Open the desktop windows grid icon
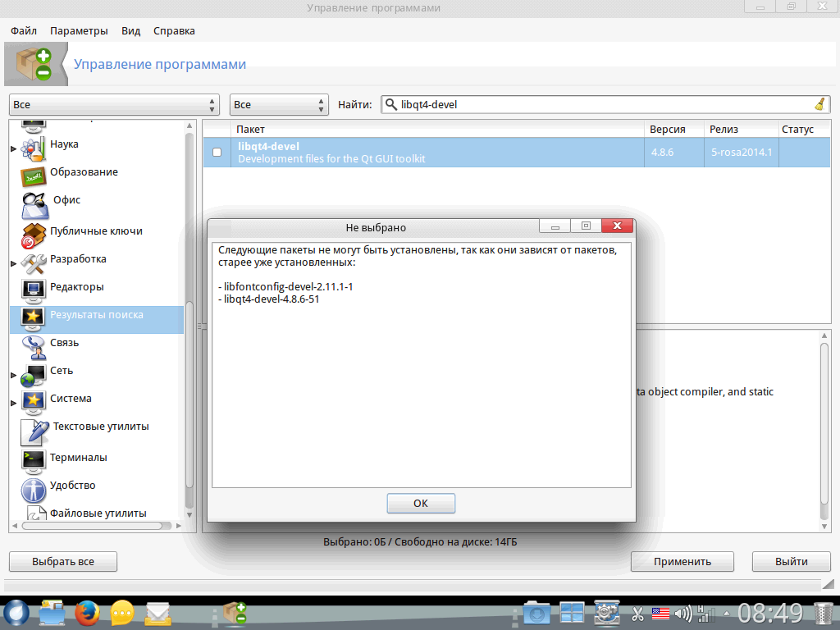This screenshot has width=840, height=630. pos(572,613)
